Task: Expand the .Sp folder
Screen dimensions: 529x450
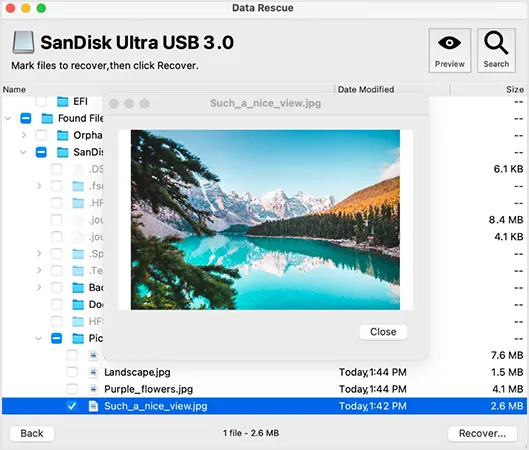Action: (39, 254)
